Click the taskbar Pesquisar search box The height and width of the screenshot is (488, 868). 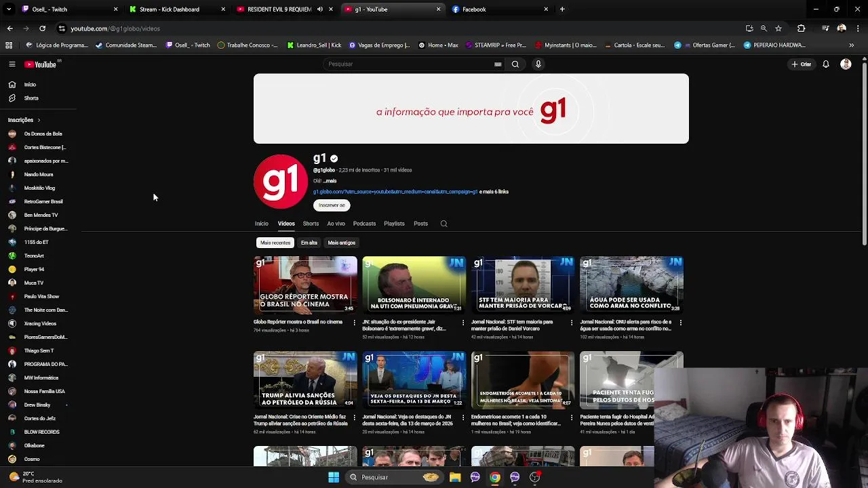pos(393,477)
